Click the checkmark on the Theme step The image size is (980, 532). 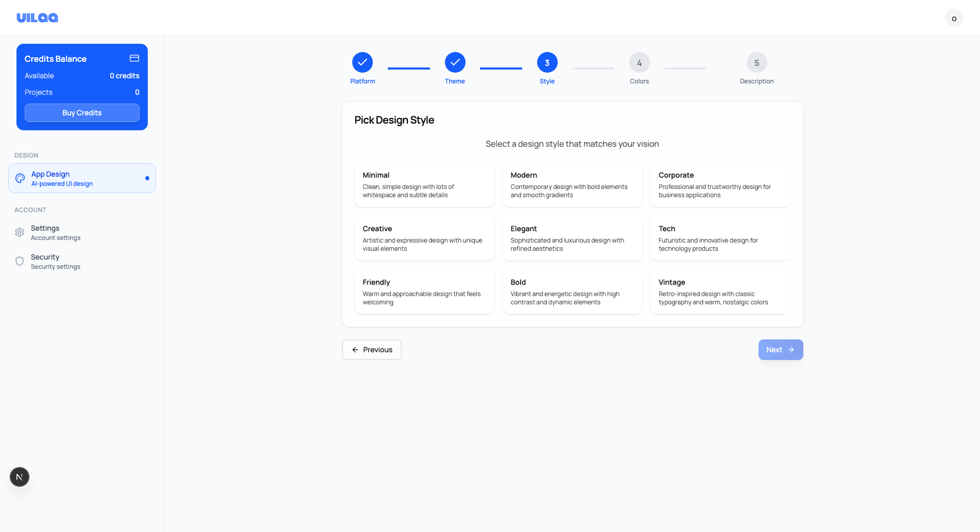click(x=455, y=62)
